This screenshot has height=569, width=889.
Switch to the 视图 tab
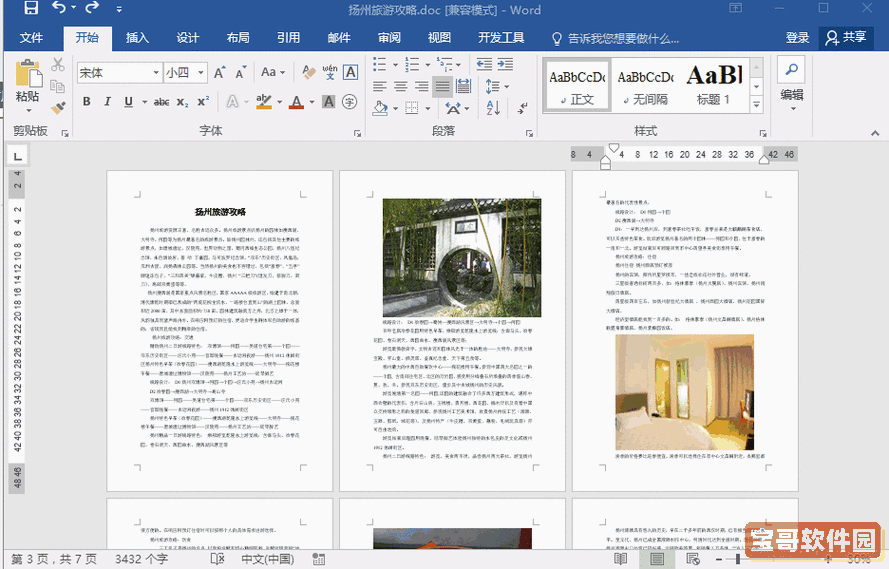tap(439, 38)
